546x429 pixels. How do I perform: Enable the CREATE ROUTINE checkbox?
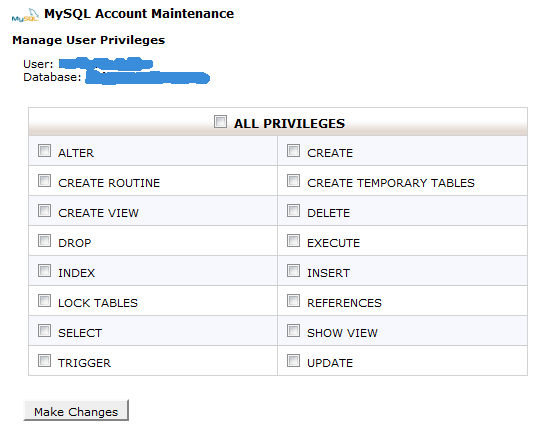(x=44, y=181)
